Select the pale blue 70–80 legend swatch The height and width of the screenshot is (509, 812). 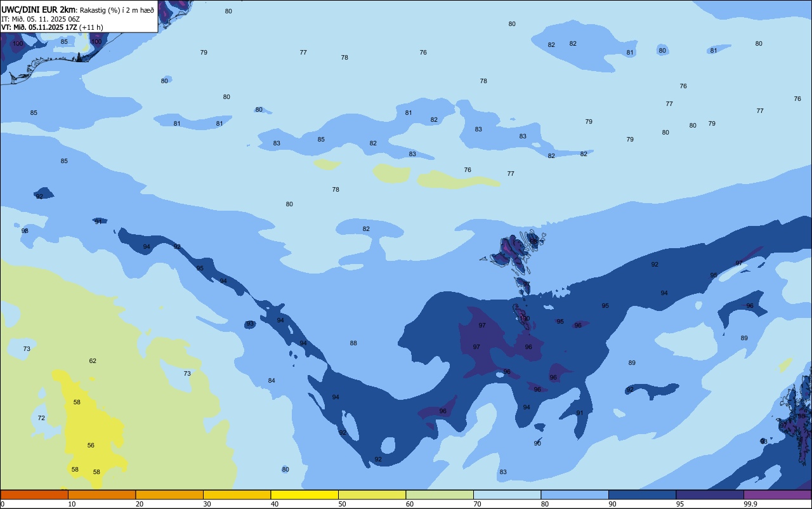click(507, 494)
